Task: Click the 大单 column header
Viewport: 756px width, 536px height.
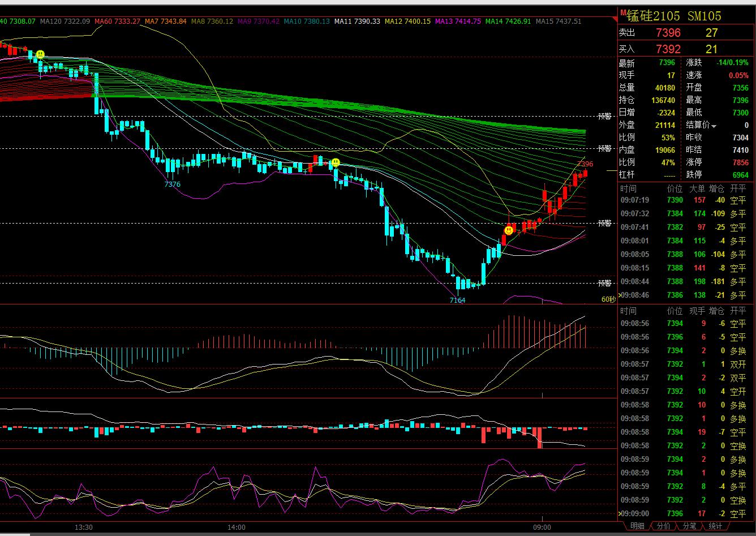Action: (x=697, y=188)
